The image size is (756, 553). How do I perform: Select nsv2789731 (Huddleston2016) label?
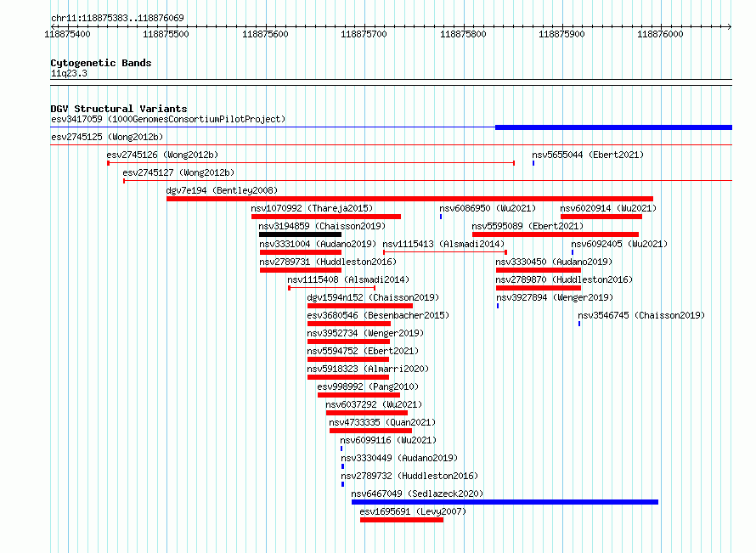coord(328,262)
